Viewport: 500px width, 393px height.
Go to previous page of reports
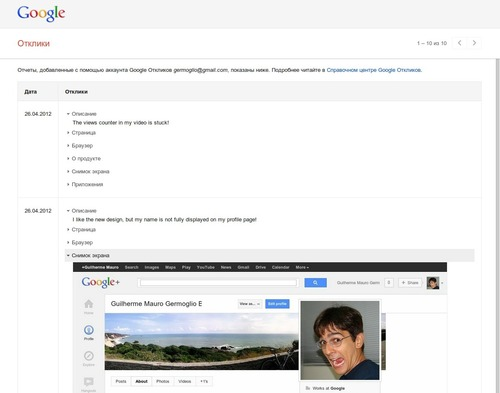click(459, 43)
